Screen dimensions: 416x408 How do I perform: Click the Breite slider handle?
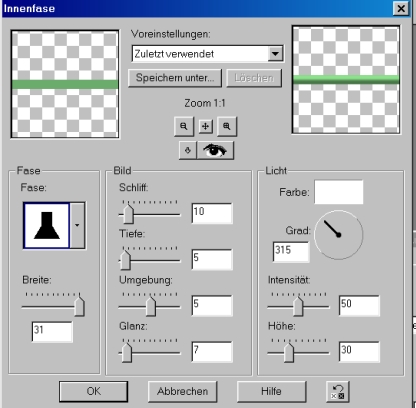pyautogui.click(x=79, y=306)
